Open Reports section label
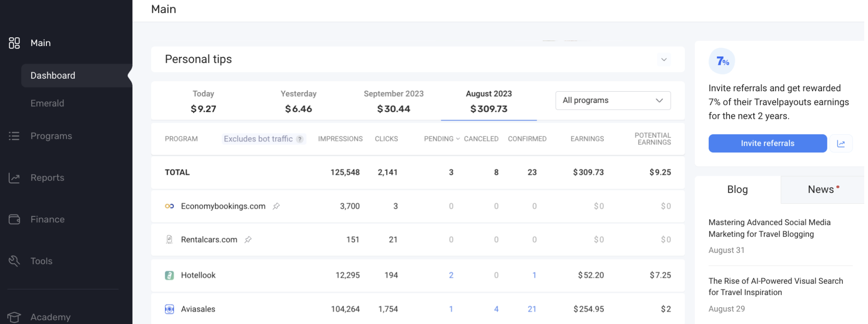868x324 pixels. pyautogui.click(x=47, y=177)
